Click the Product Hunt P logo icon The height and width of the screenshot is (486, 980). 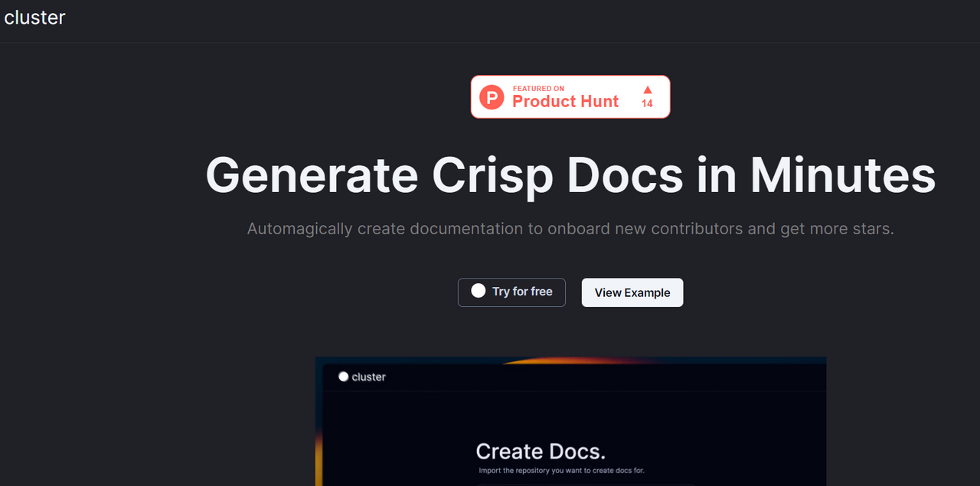click(x=492, y=97)
